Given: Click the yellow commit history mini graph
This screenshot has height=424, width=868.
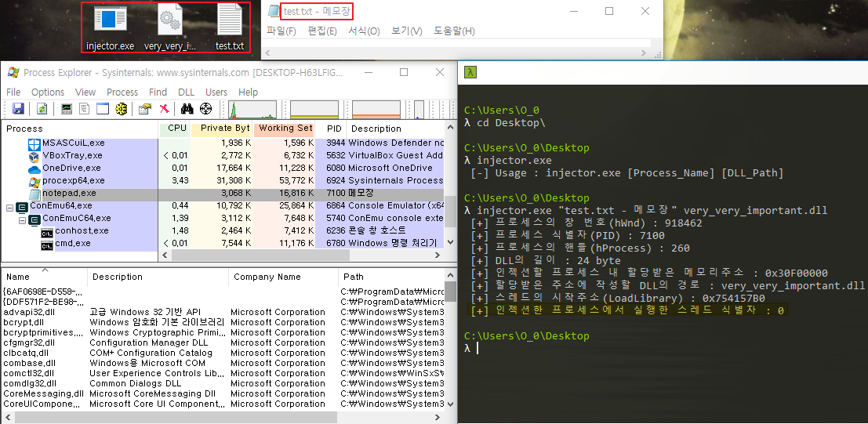Looking at the screenshot, I should pos(314,109).
